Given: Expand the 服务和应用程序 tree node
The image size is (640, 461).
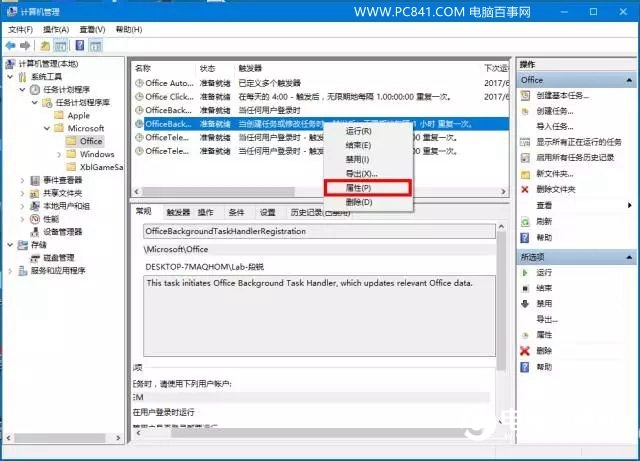Looking at the screenshot, I should pyautogui.click(x=10, y=271).
